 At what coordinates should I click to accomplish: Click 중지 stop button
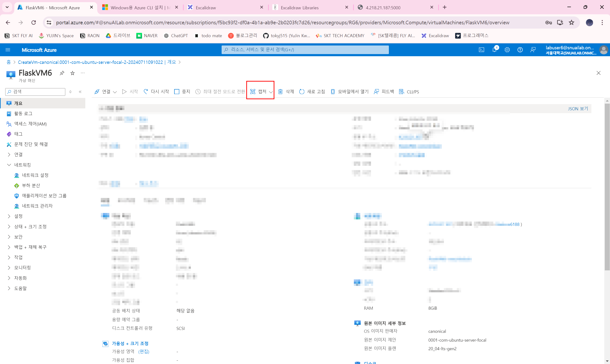point(182,91)
